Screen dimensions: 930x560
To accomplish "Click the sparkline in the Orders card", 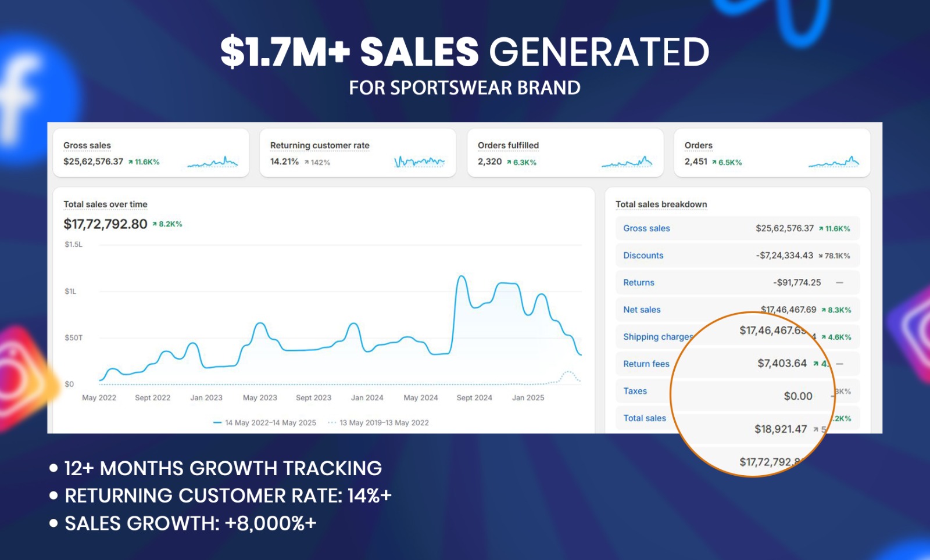I will (834, 161).
